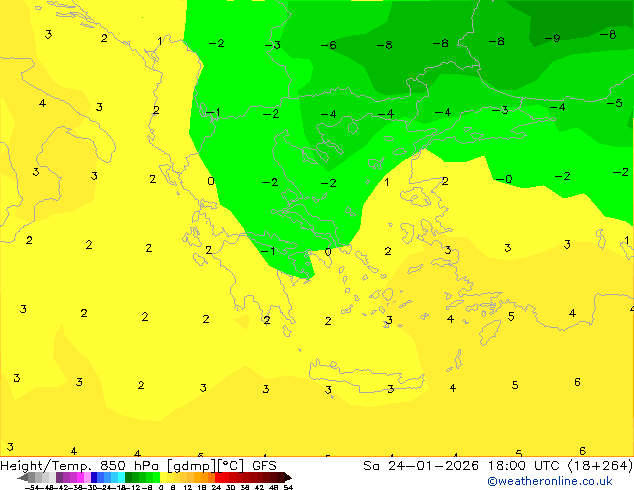The width and height of the screenshot is (634, 490).
Task: Click the '(18+264)' forecast hour text
Action: [600, 466]
